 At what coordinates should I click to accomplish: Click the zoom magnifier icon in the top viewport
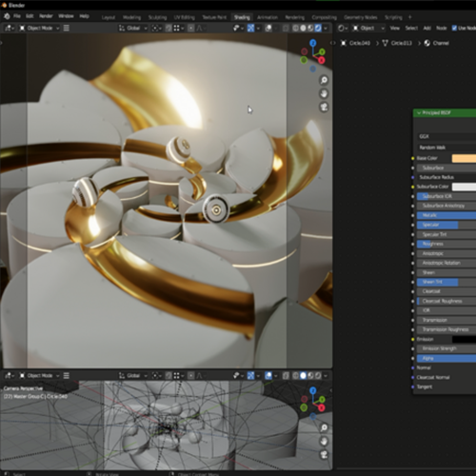pos(324,80)
